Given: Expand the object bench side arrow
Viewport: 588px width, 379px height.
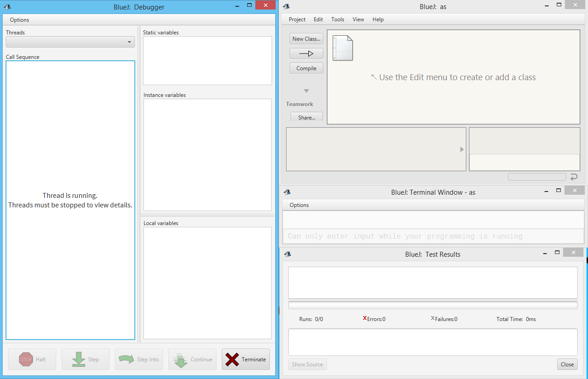Looking at the screenshot, I should (462, 149).
